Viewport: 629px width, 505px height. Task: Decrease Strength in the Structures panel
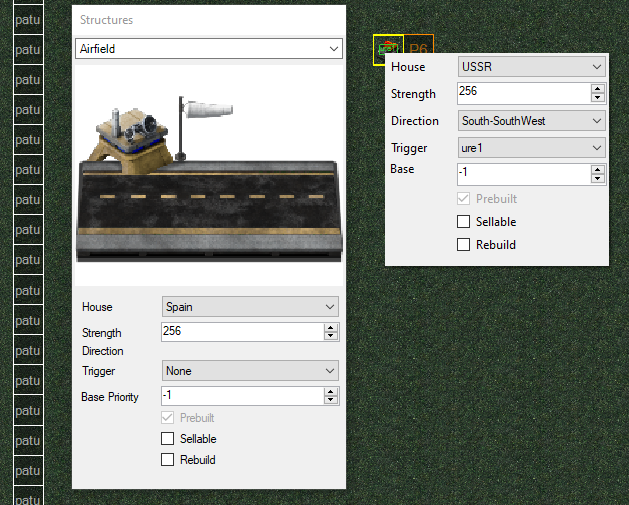(x=331, y=336)
